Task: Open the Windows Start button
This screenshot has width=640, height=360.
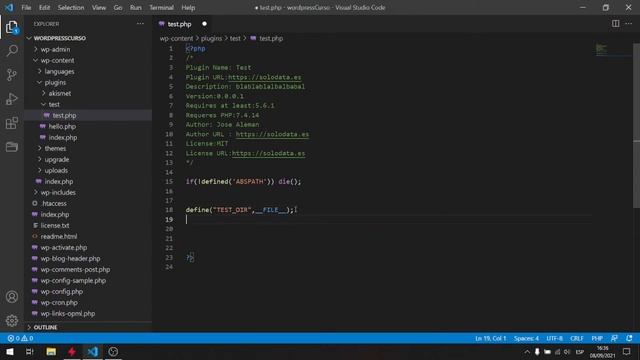Action: coord(10,351)
